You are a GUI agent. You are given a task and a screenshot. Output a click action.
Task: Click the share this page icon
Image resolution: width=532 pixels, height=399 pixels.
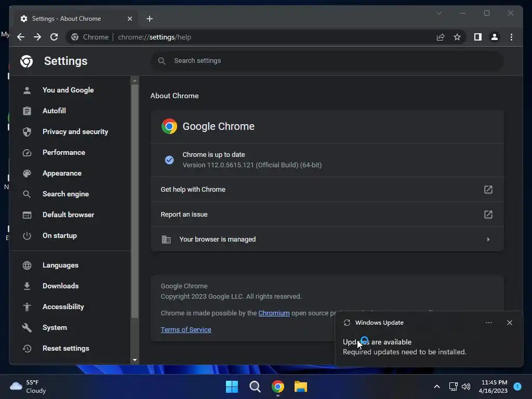click(x=441, y=37)
